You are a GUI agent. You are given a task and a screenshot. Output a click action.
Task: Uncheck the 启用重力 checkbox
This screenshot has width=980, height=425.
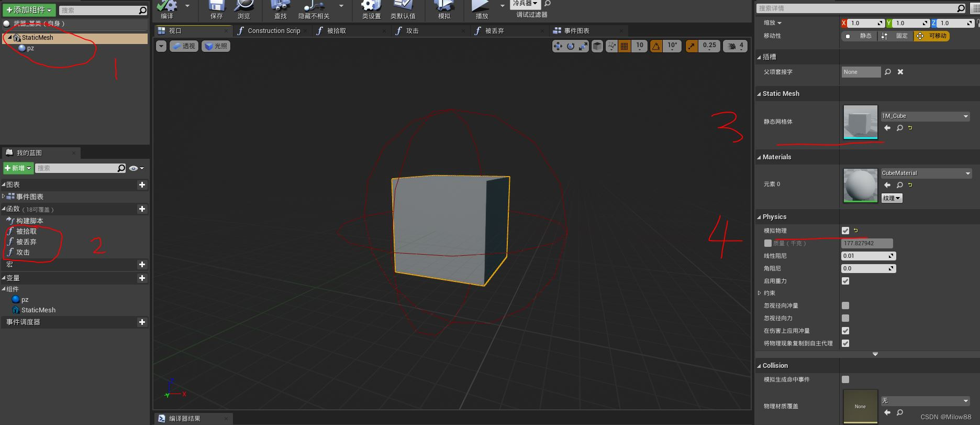pyautogui.click(x=845, y=281)
